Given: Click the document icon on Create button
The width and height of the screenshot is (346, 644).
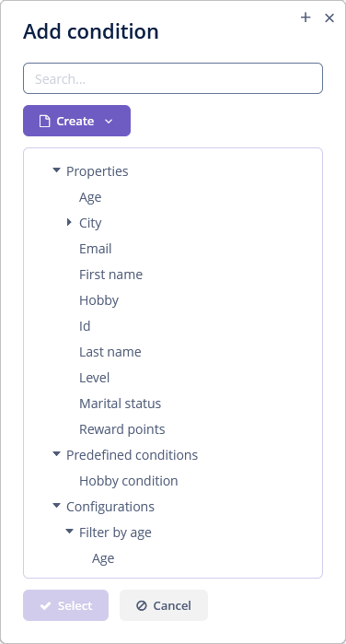Looking at the screenshot, I should tap(44, 122).
